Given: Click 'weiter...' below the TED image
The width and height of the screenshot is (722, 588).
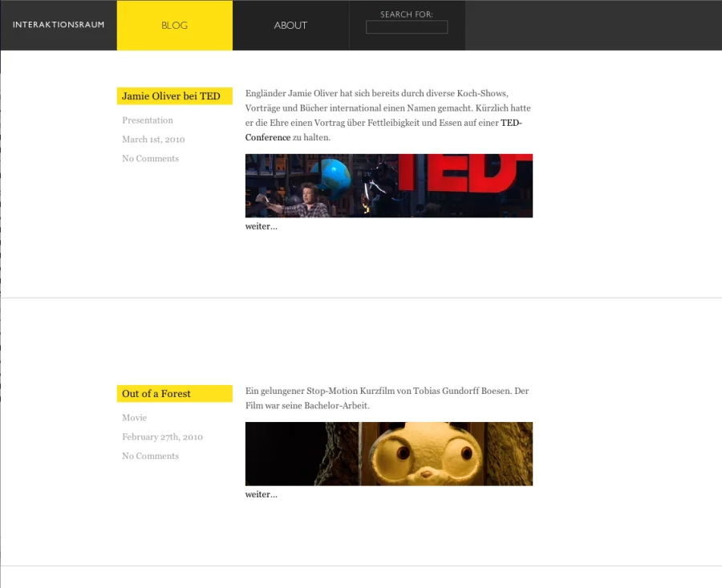Looking at the screenshot, I should (x=261, y=226).
